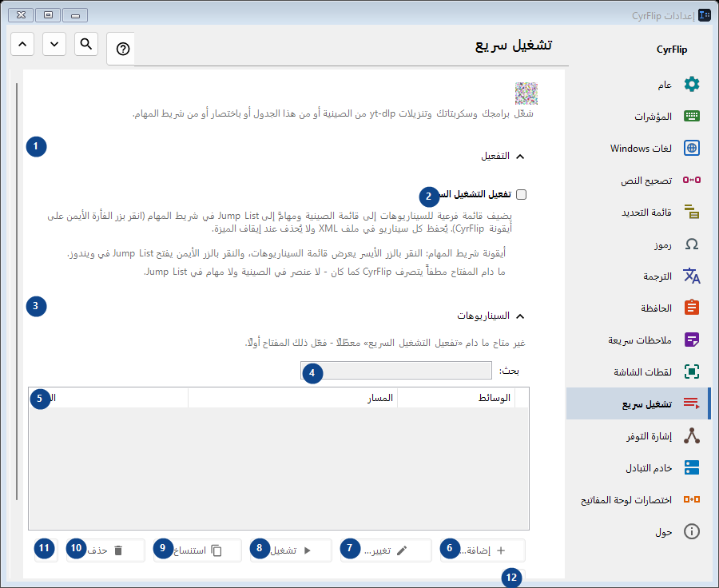Open the تصحيح النص text correction icon
The image size is (719, 588).
click(692, 180)
